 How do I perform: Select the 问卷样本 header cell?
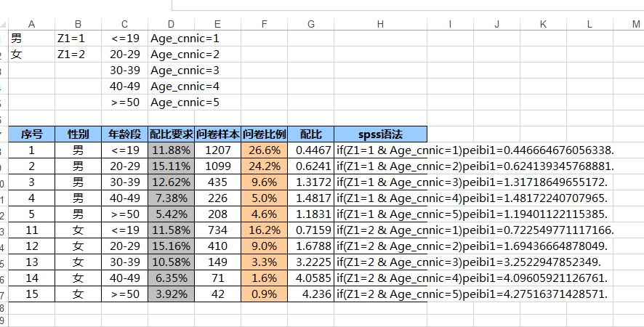pyautogui.click(x=218, y=134)
